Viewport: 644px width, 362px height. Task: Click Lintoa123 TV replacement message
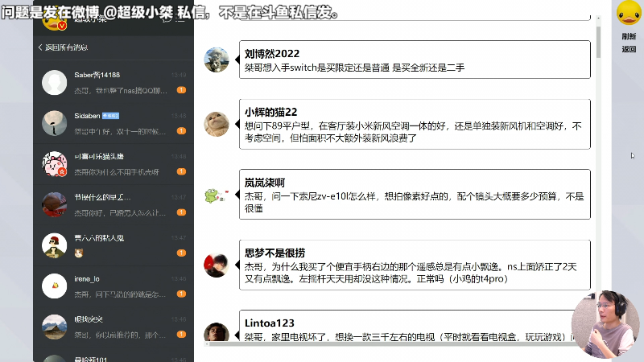[411, 337]
